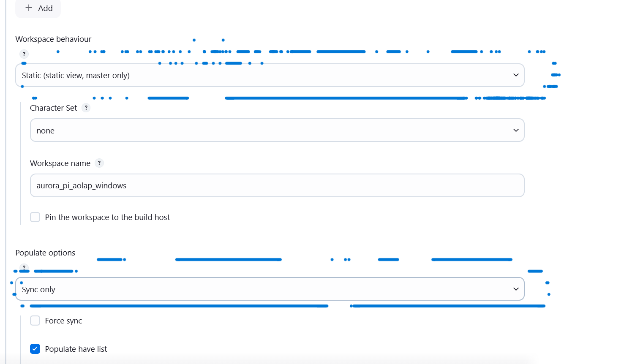Open the Static (static view, master only) dropdown

click(x=270, y=75)
